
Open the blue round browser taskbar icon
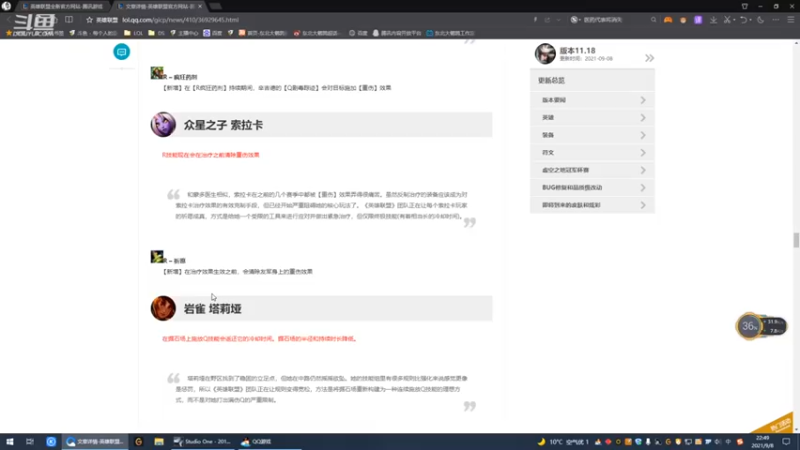point(51,442)
